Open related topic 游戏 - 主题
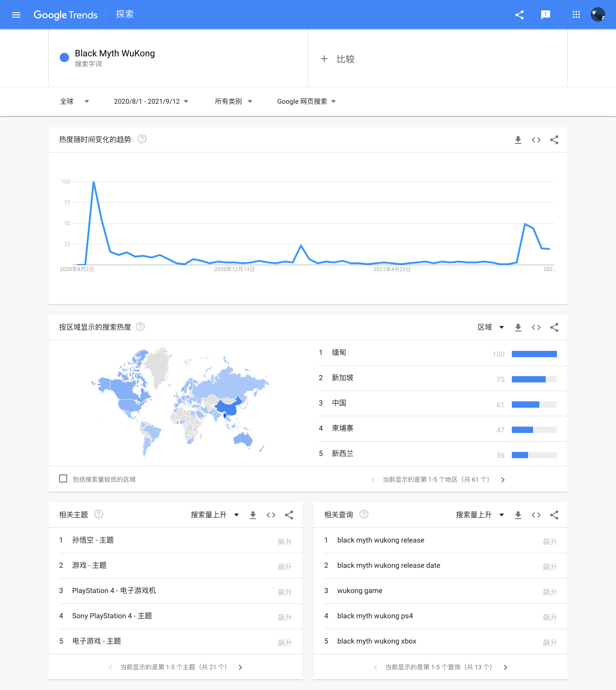Image resolution: width=616 pixels, height=690 pixels. coord(89,566)
